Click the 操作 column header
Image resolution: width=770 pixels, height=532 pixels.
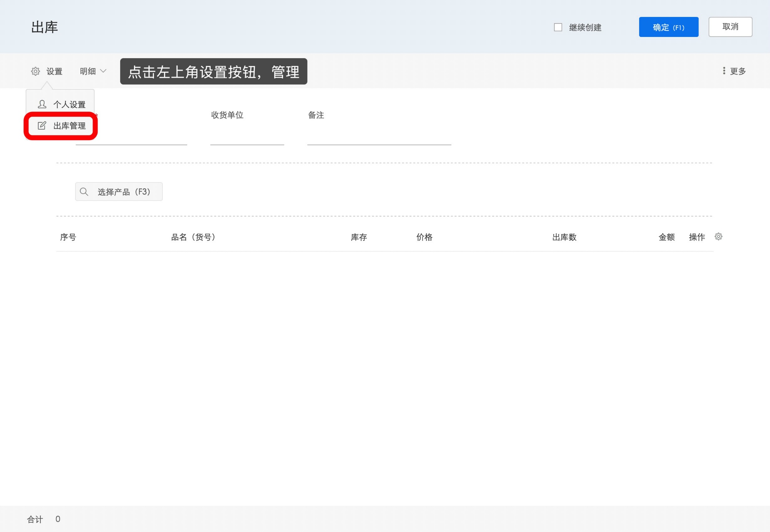point(697,237)
